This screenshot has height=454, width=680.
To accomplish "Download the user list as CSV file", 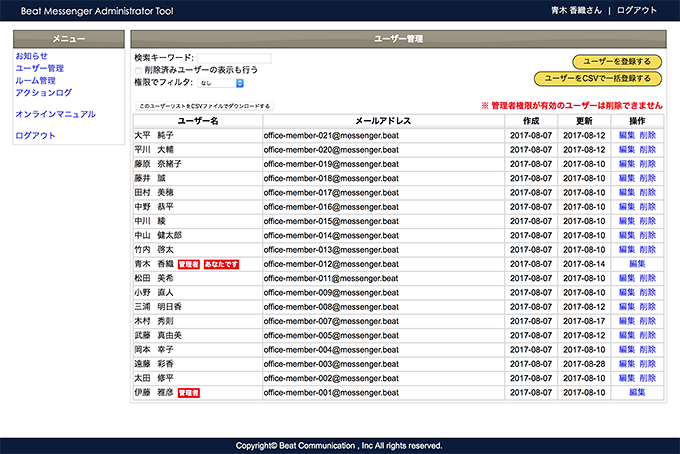I will [x=203, y=105].
